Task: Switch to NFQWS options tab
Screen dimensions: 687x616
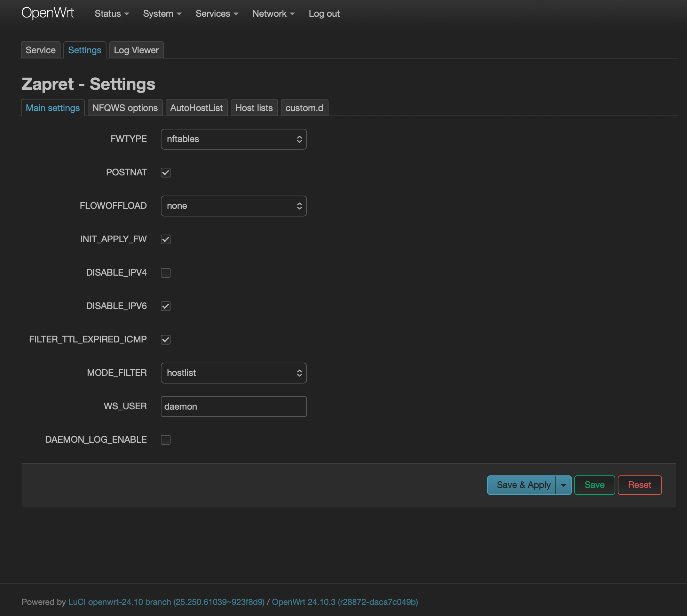Action: pyautogui.click(x=125, y=108)
